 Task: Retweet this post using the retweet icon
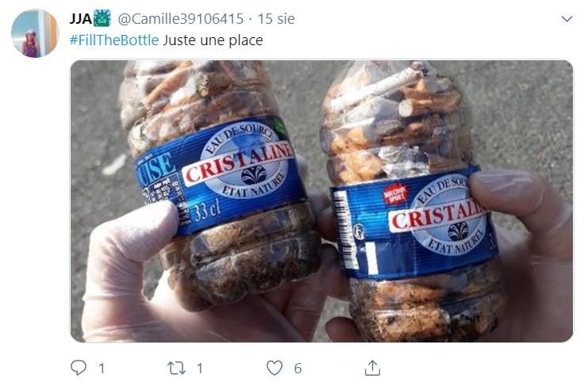pos(176,368)
